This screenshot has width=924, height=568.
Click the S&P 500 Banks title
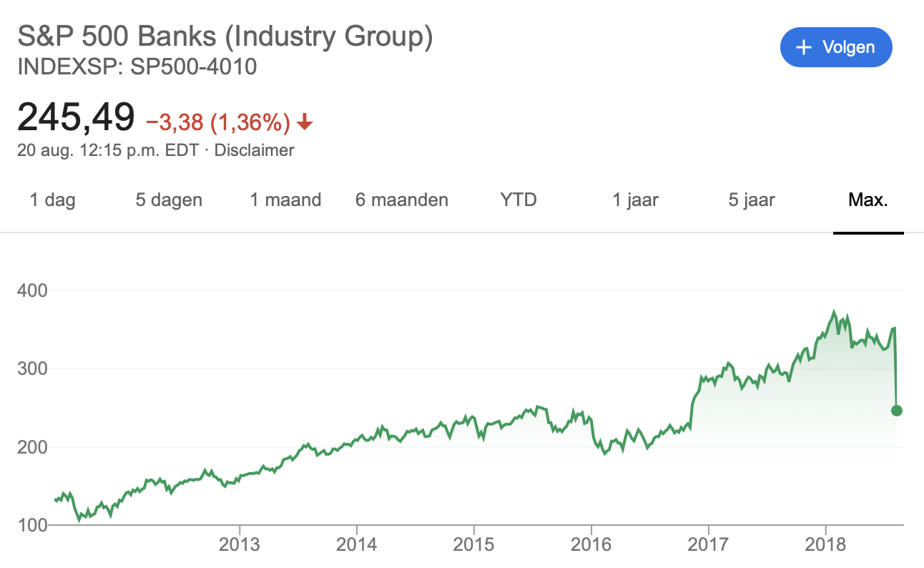[x=225, y=37]
